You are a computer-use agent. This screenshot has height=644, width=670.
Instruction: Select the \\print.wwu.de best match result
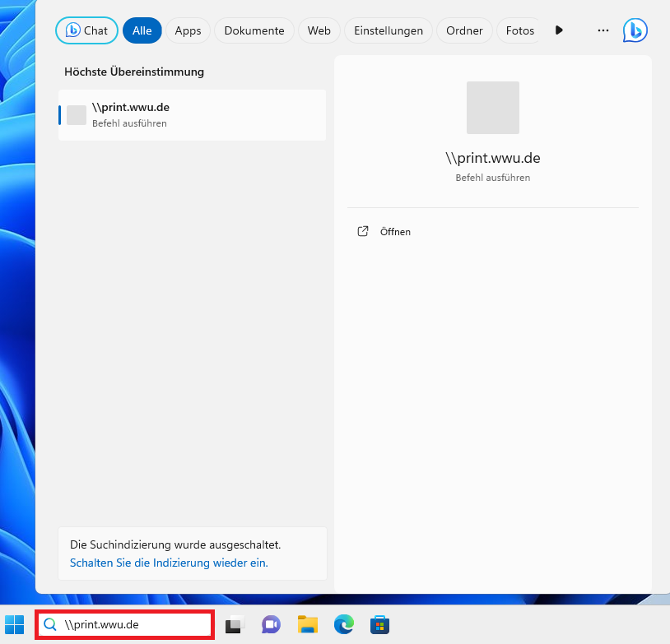click(193, 115)
